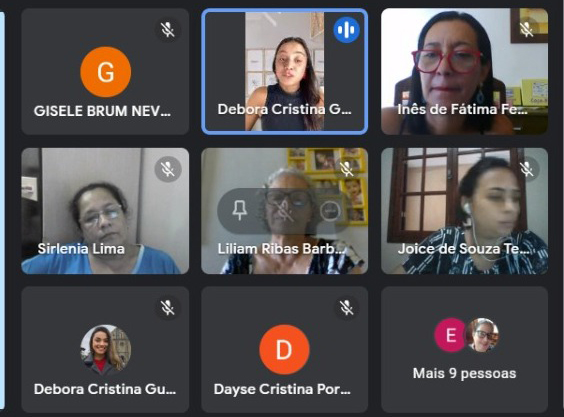
Task: Click muted mic icon on Joice de Souza tile
Action: click(526, 169)
